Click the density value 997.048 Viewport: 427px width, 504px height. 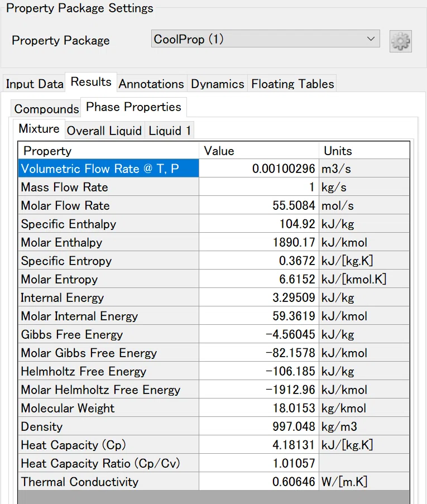click(x=259, y=426)
